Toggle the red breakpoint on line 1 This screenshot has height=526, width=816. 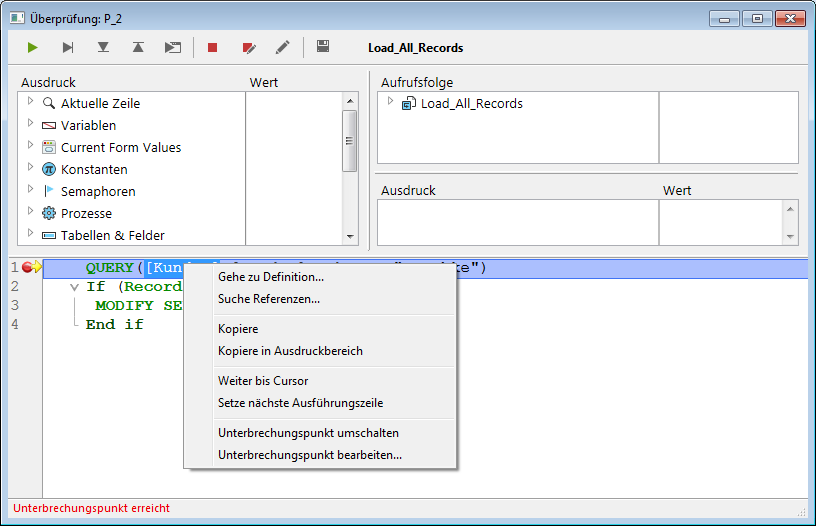(27, 267)
